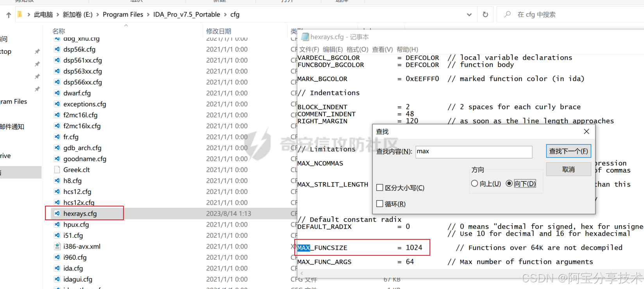This screenshot has width=644, height=289.
Task: Open the 编辑(E) menu in Notepad
Action: pos(333,49)
